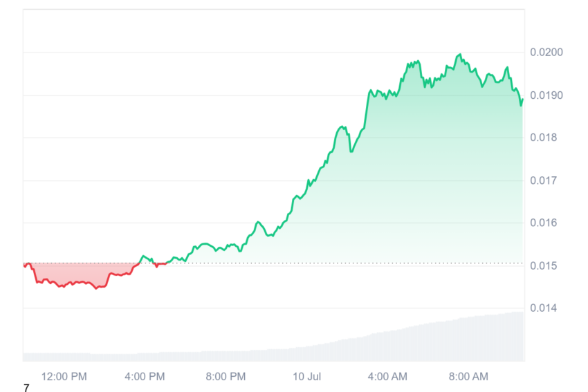Image resolution: width=588 pixels, height=392 pixels.
Task: Click the lowest point of the red line
Action: (96, 288)
